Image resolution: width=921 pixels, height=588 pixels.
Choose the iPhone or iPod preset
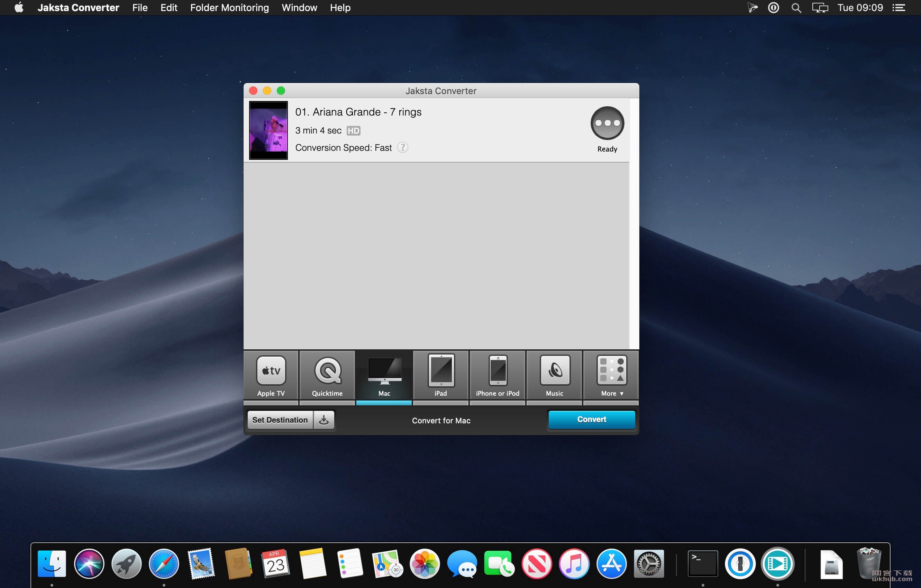click(498, 375)
